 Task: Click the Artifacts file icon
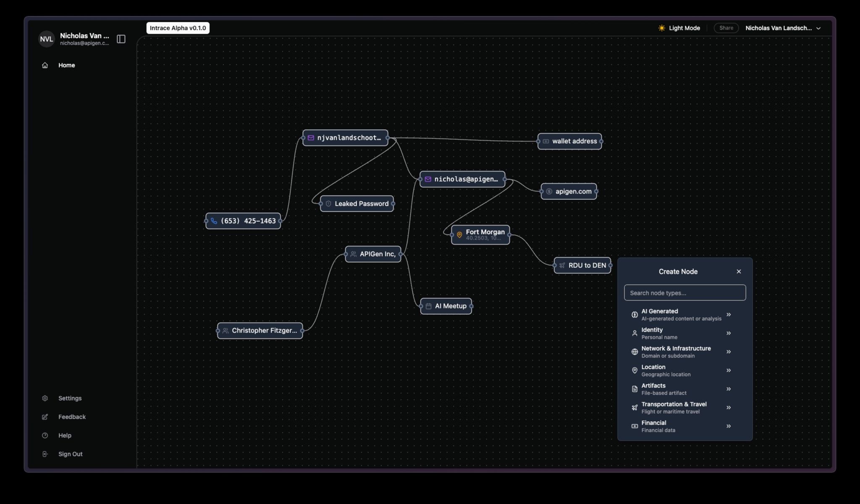pos(635,389)
